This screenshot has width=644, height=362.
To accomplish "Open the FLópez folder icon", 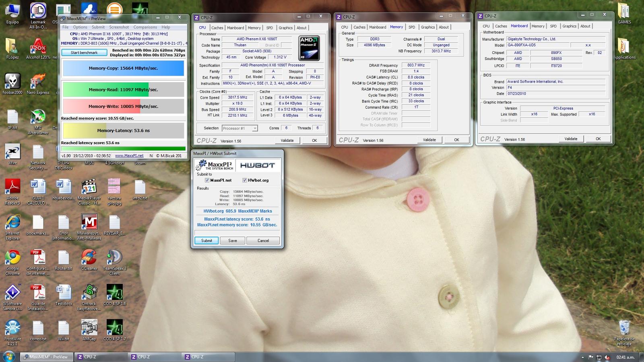I will click(x=12, y=49).
